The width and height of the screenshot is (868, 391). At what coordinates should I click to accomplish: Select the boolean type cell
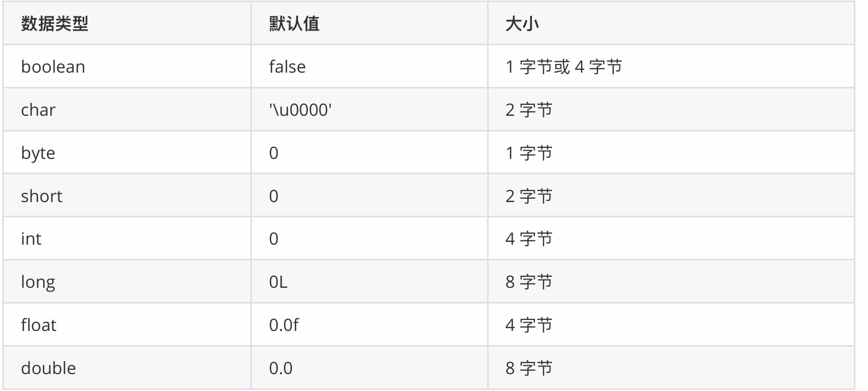[53, 67]
